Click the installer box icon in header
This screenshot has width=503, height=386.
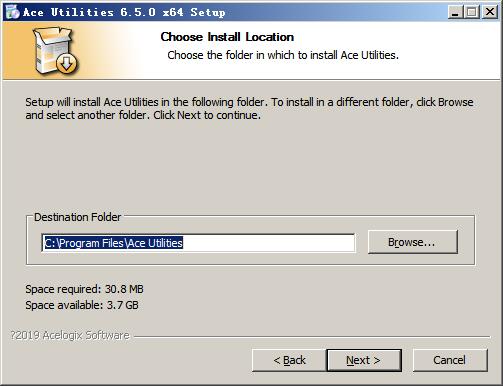point(55,51)
